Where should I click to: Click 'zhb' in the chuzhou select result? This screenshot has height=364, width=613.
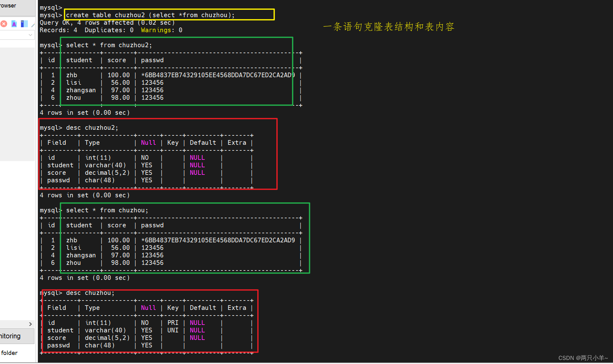(72, 240)
